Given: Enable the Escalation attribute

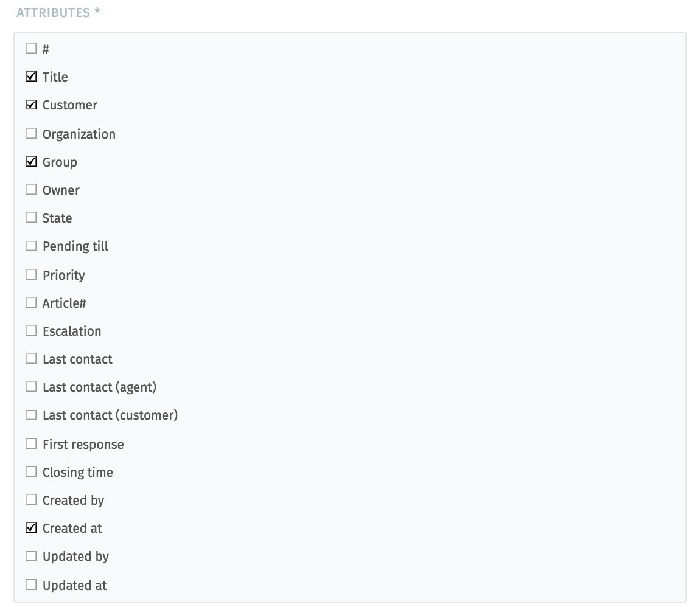Looking at the screenshot, I should click(x=31, y=330).
